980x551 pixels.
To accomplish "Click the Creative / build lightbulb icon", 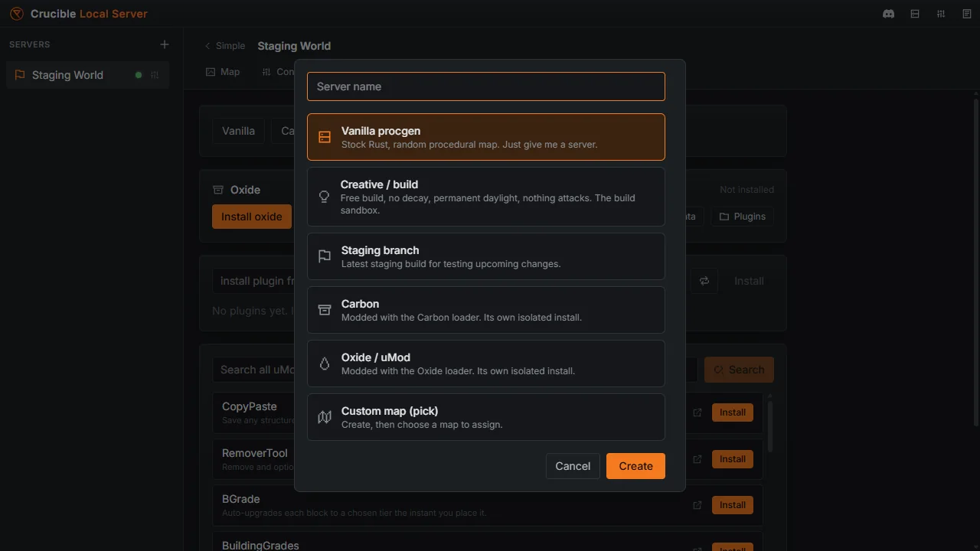I will click(x=325, y=197).
